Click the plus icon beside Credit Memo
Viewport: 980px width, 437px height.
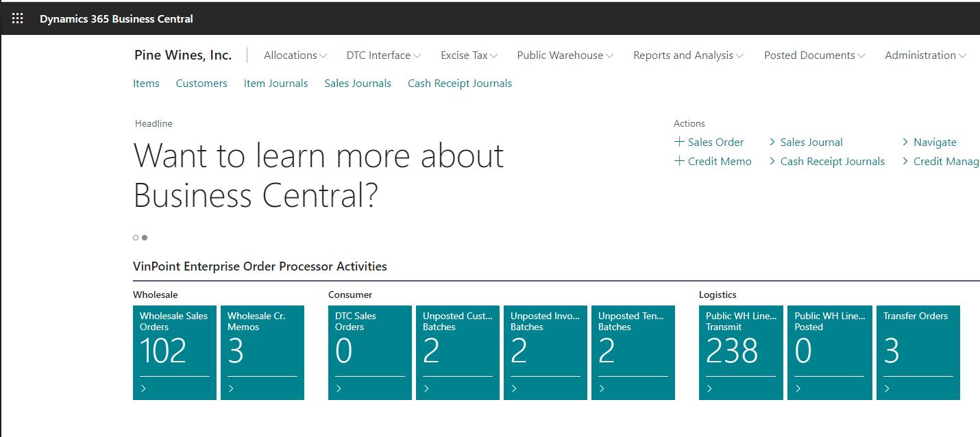pyautogui.click(x=679, y=161)
